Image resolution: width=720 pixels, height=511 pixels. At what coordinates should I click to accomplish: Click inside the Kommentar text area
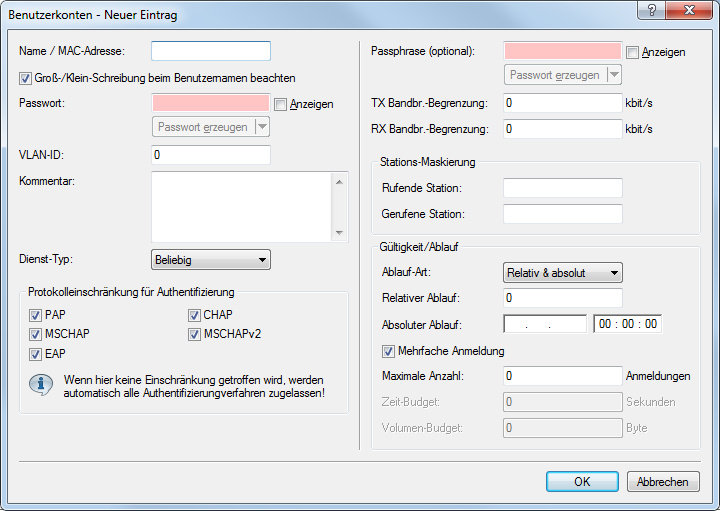coord(240,205)
